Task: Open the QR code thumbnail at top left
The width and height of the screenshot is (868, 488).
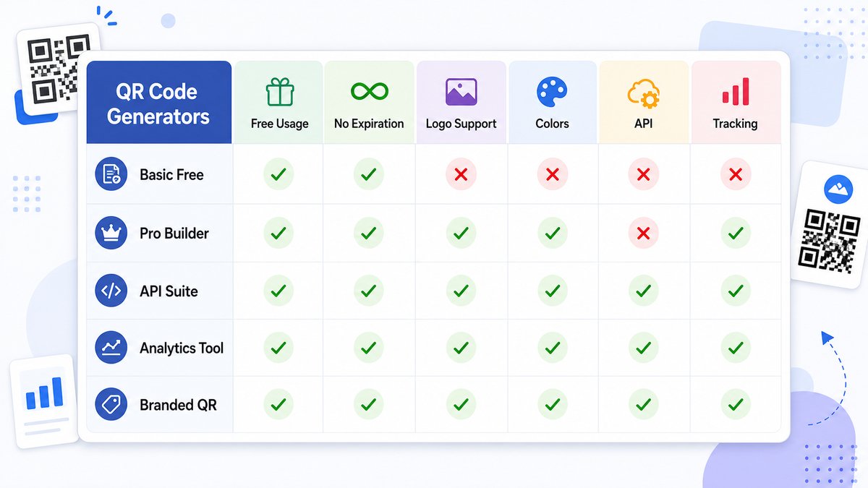Action: click(58, 69)
